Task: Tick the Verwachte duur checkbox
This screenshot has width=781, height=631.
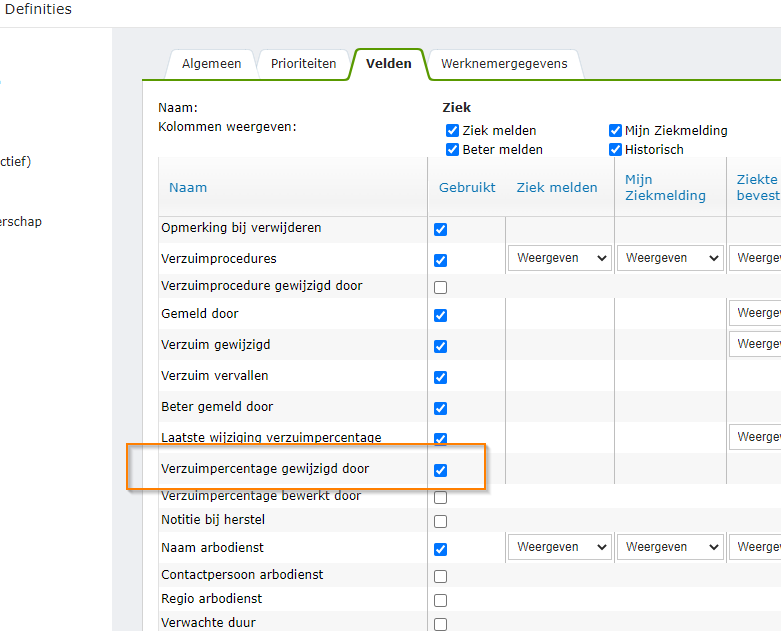Action: 441,625
